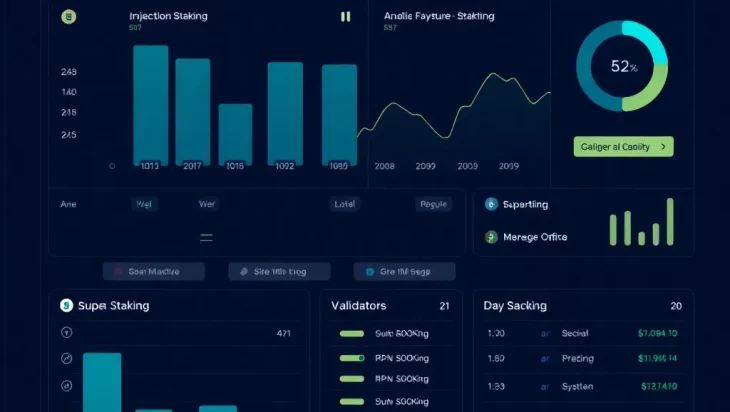This screenshot has height=412, width=730.
Task: Select the Wel tab
Action: (x=145, y=204)
